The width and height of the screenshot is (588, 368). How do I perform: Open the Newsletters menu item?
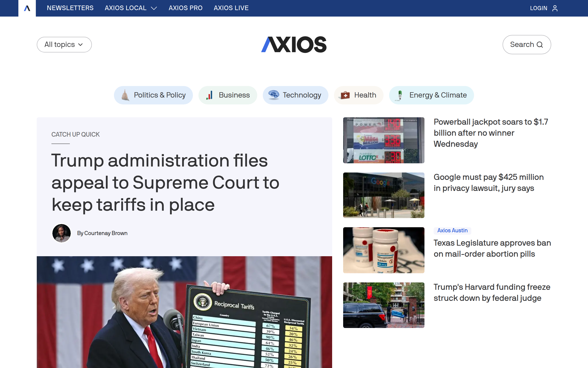point(70,8)
